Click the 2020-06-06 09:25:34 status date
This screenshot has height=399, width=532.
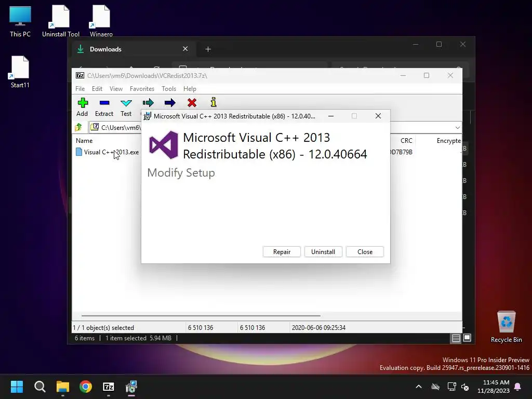point(318,327)
